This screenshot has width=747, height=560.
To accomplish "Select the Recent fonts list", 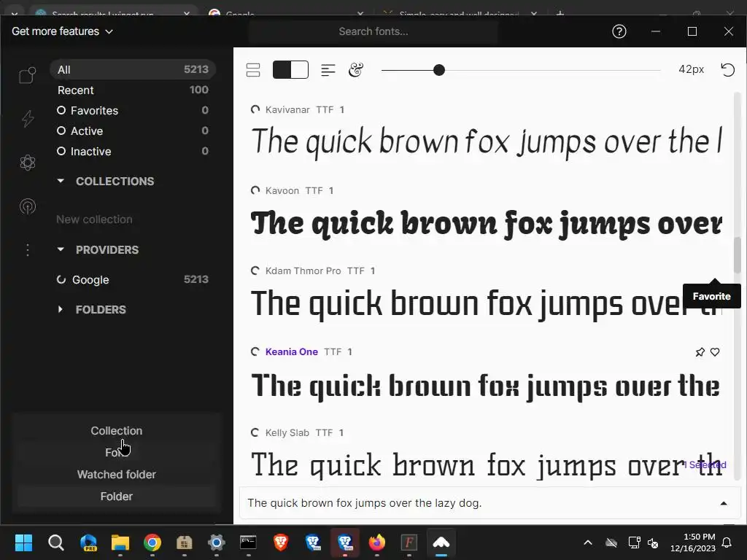I will [x=133, y=90].
